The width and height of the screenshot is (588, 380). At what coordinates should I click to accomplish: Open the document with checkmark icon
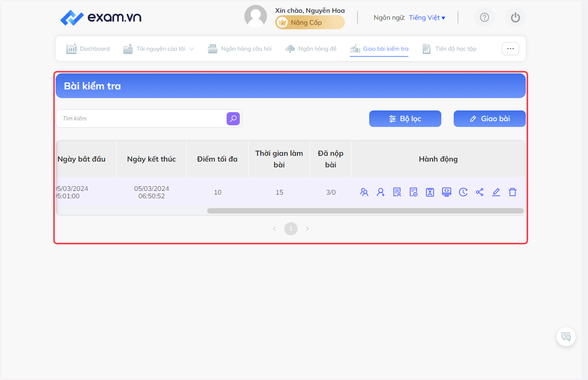tap(414, 192)
